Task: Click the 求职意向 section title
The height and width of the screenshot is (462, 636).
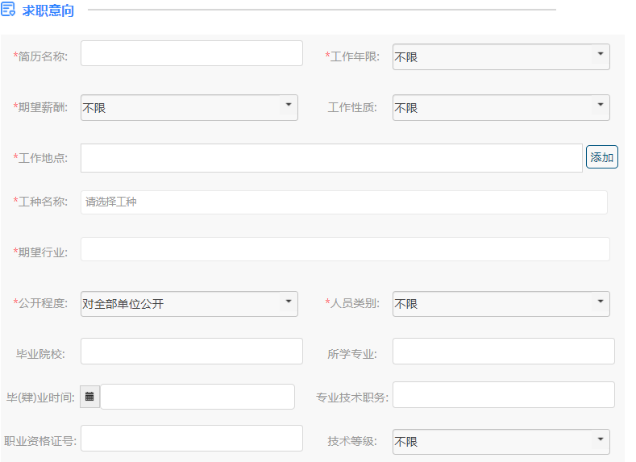Action: pos(48,11)
